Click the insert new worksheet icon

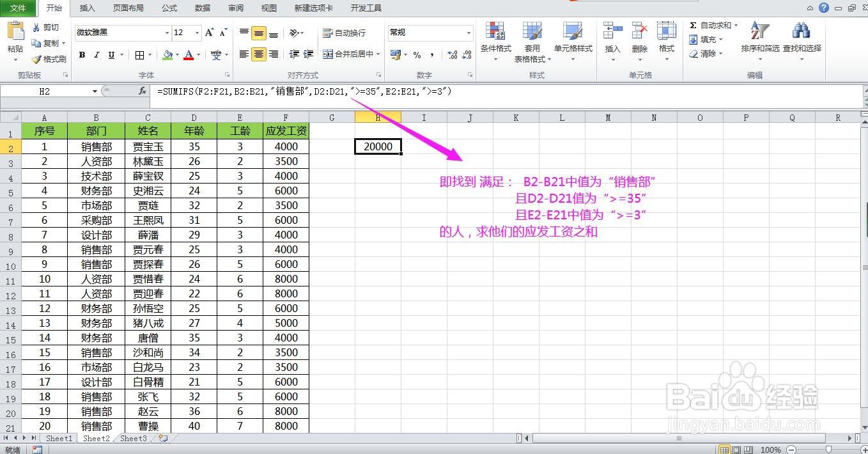(x=164, y=439)
